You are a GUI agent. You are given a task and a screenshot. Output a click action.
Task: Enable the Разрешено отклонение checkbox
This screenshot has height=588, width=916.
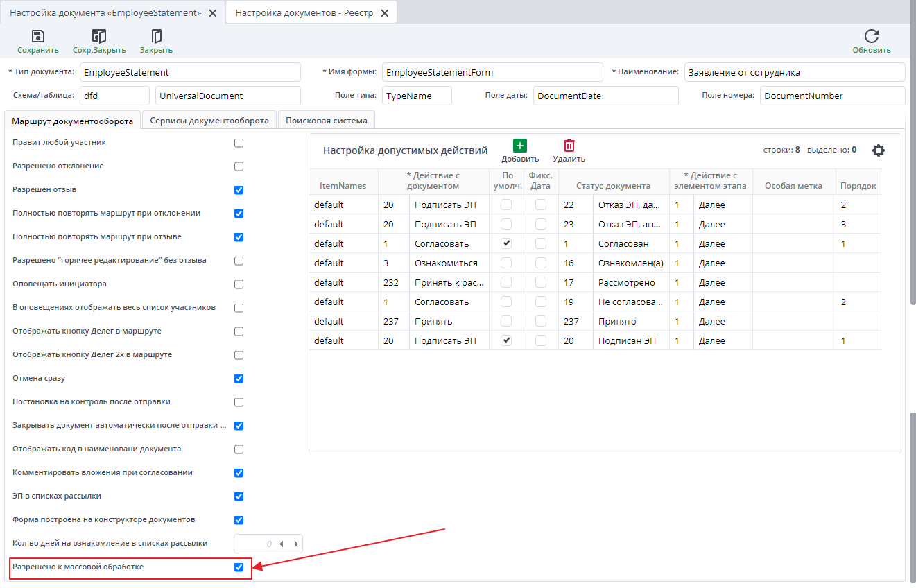coord(239,166)
